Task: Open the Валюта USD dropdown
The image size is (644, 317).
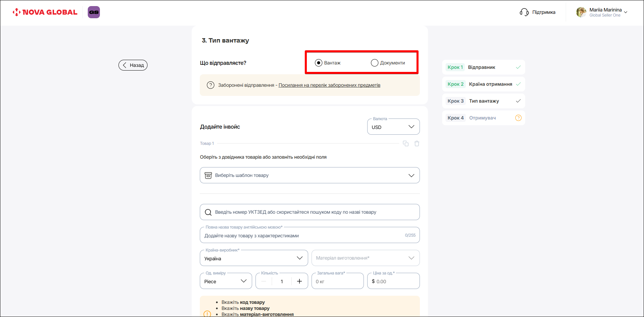Action: (393, 127)
